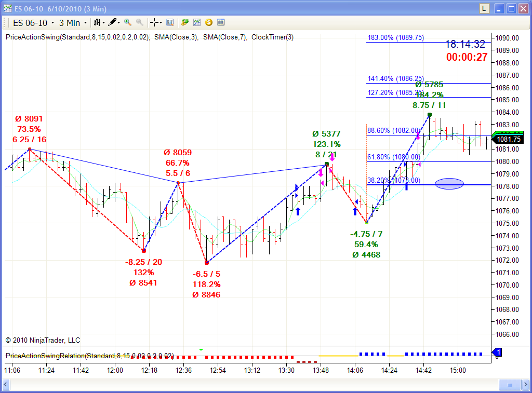Select the blue ellipse drawing at 1078
The width and height of the screenshot is (532, 393).
(x=449, y=184)
